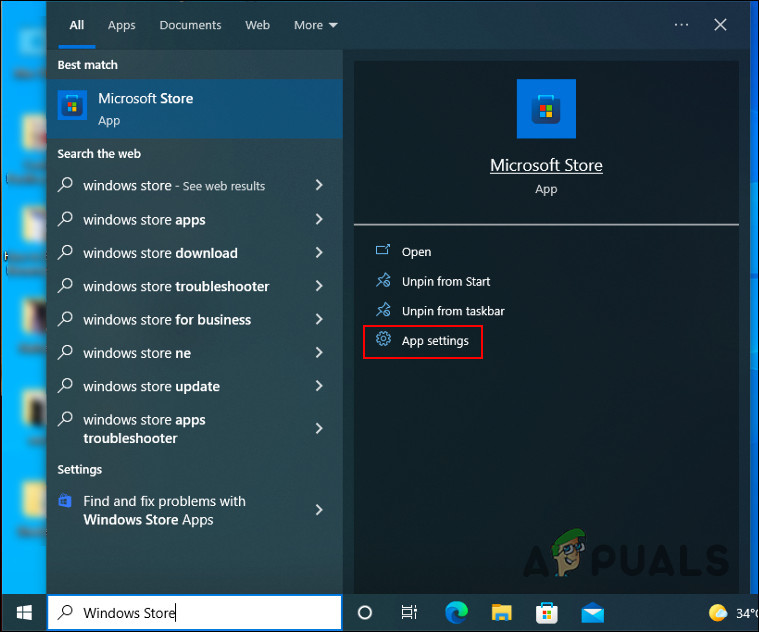Launch Microsoft Edge from the taskbar
Screen dimensions: 759x632
tap(456, 613)
